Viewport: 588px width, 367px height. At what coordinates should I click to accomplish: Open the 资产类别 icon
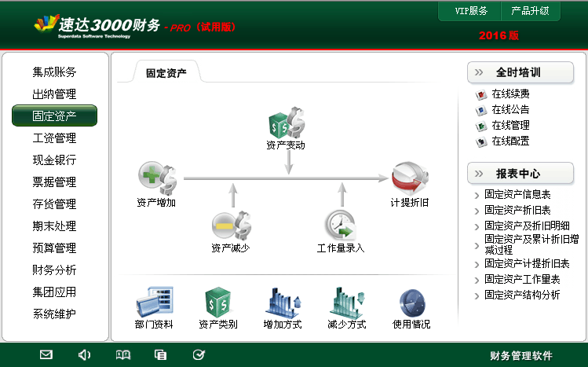tap(218, 302)
